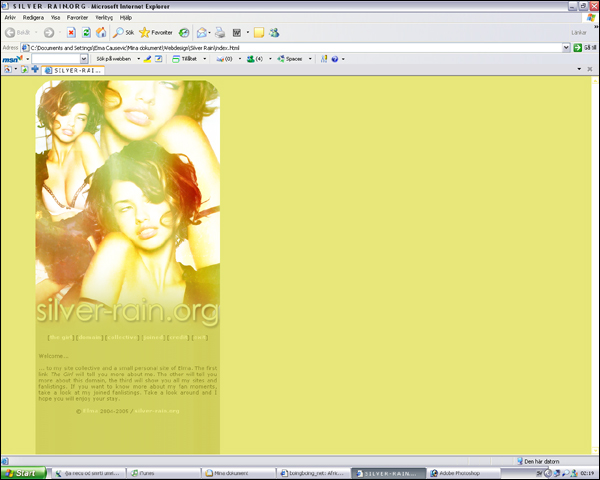Click the Windows Start button
The width and height of the screenshot is (600, 480).
click(x=23, y=473)
